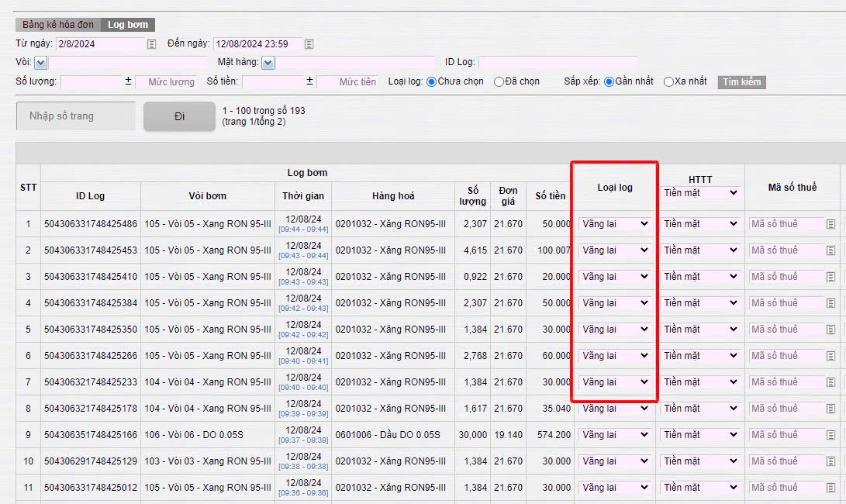This screenshot has width=846, height=504.
Task: Click the tax code lookup icon in row 5
Action: point(831,330)
